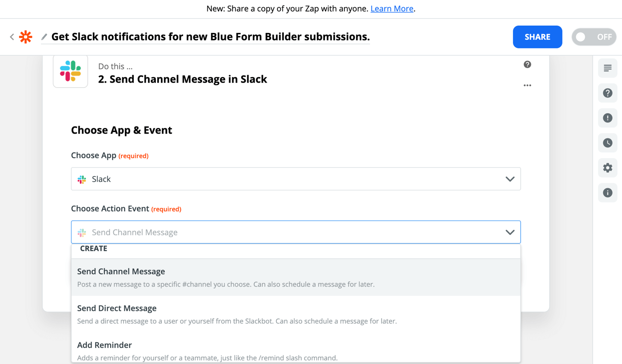Open the Choose Action Event dropdown
The width and height of the screenshot is (622, 364).
(296, 232)
